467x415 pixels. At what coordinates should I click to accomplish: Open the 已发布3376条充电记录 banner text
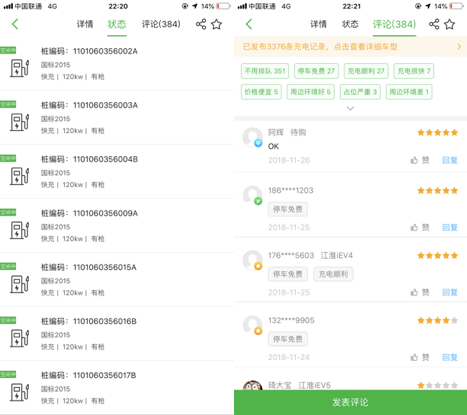[x=320, y=47]
